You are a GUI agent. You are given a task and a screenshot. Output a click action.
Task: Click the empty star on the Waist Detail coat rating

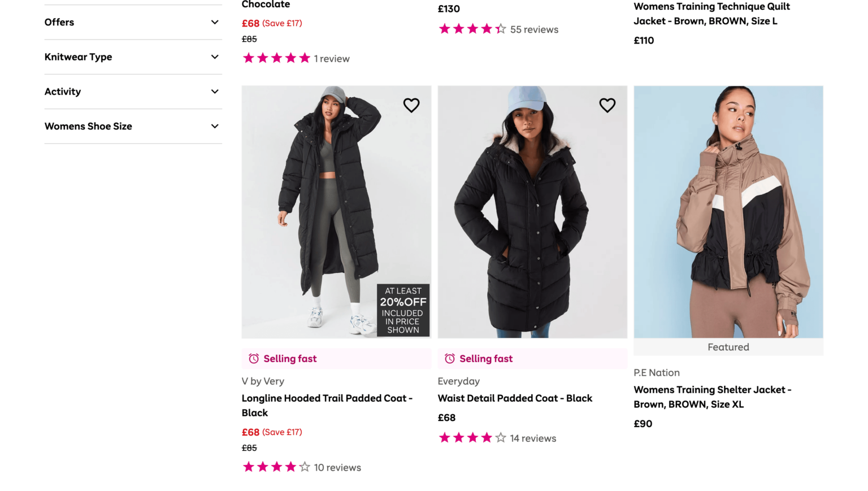pyautogui.click(x=500, y=437)
